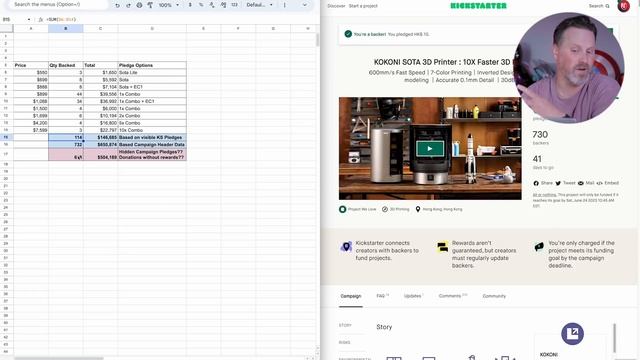This screenshot has width=640, height=360.
Task: Click the 'Sota + EC1' cell
Action: (152, 87)
